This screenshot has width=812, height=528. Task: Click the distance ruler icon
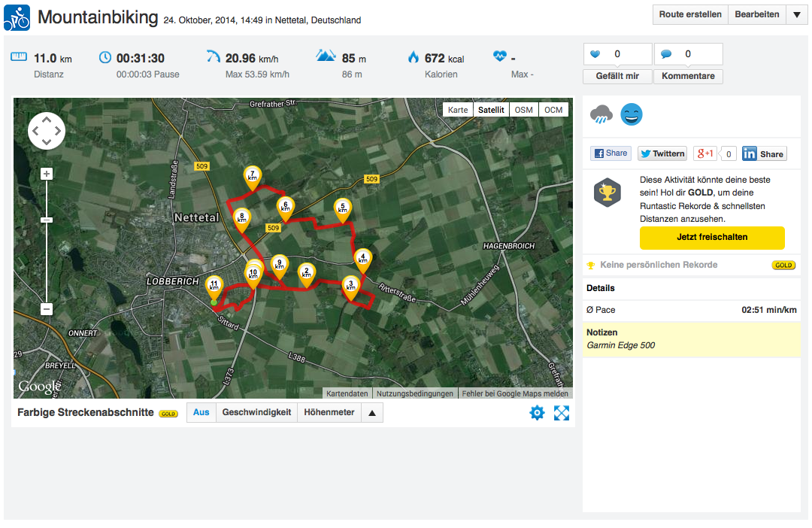pyautogui.click(x=19, y=56)
